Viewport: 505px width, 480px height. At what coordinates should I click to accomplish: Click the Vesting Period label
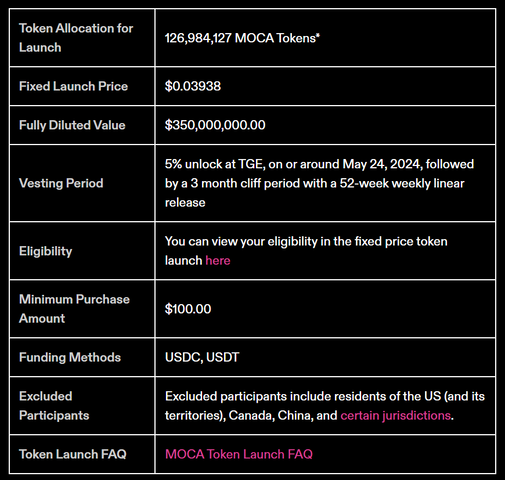61,183
